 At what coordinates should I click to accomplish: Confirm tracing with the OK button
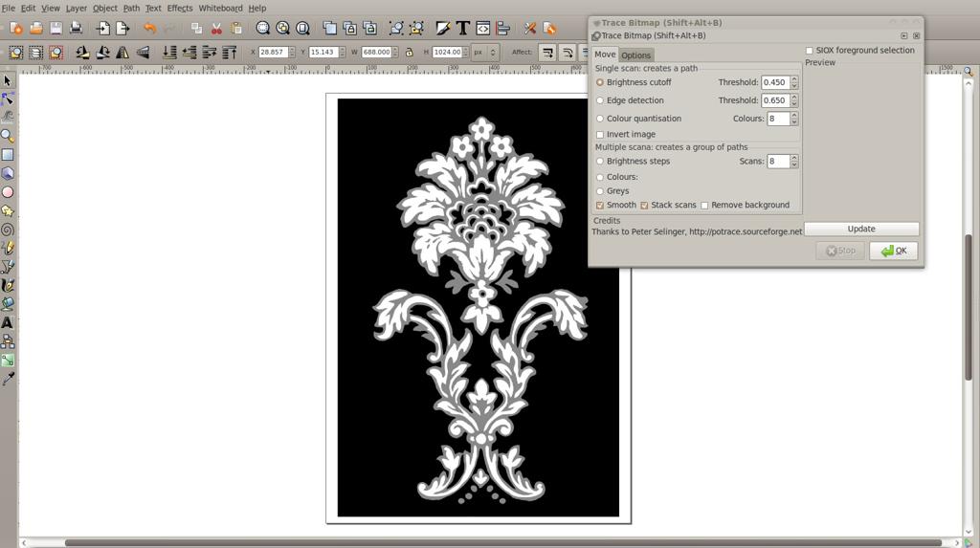pyautogui.click(x=893, y=251)
